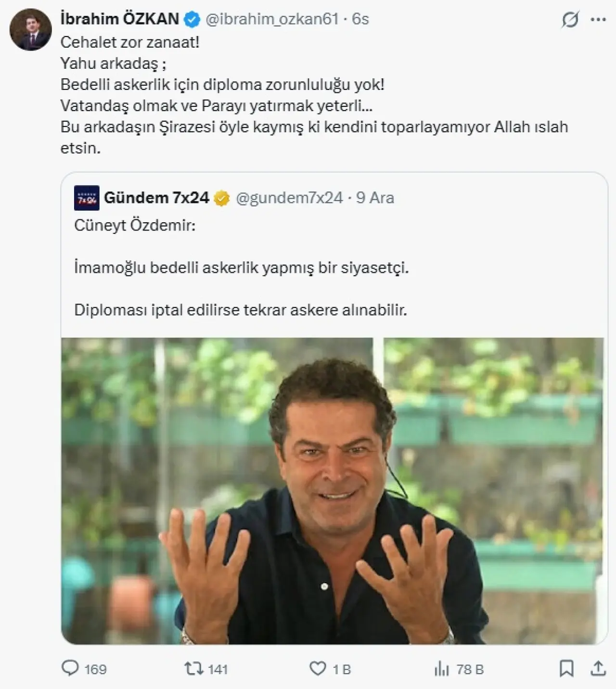Open the view analytics bar icon
Image resolution: width=616 pixels, height=689 pixels.
click(x=441, y=669)
